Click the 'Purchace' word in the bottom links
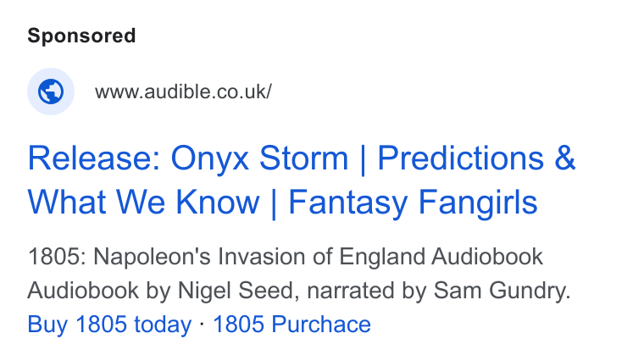Image resolution: width=644 pixels, height=361 pixels. [321, 325]
